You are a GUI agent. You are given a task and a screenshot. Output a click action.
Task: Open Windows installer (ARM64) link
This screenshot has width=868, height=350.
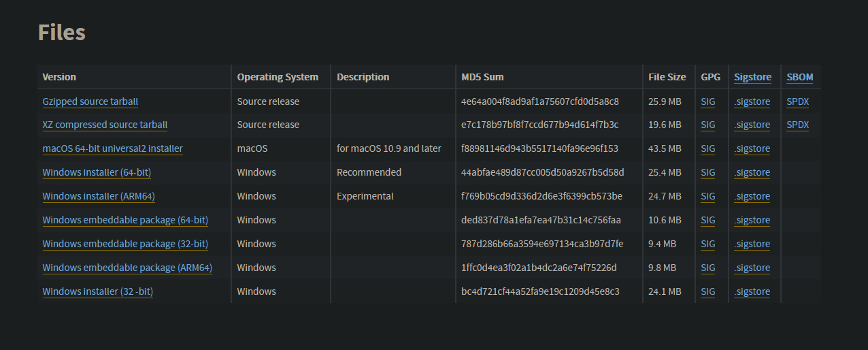click(99, 196)
